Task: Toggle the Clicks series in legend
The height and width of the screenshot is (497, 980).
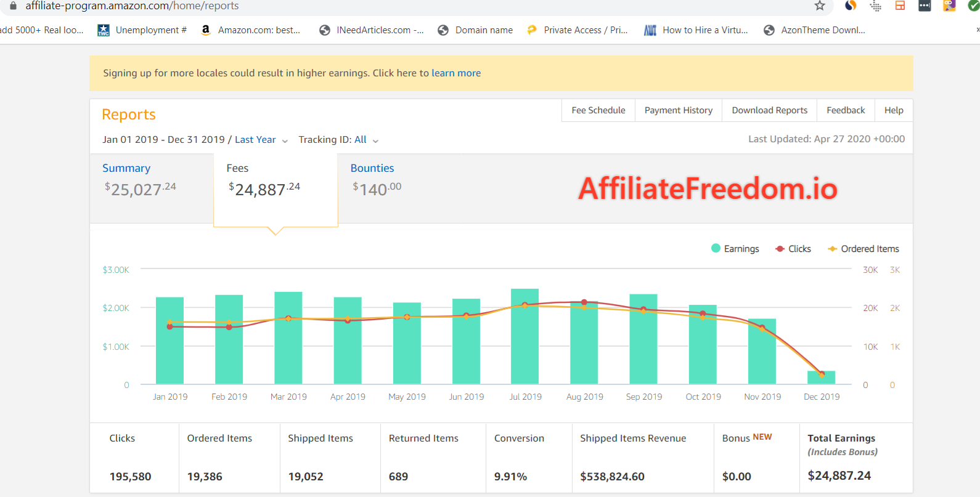Action: [793, 249]
